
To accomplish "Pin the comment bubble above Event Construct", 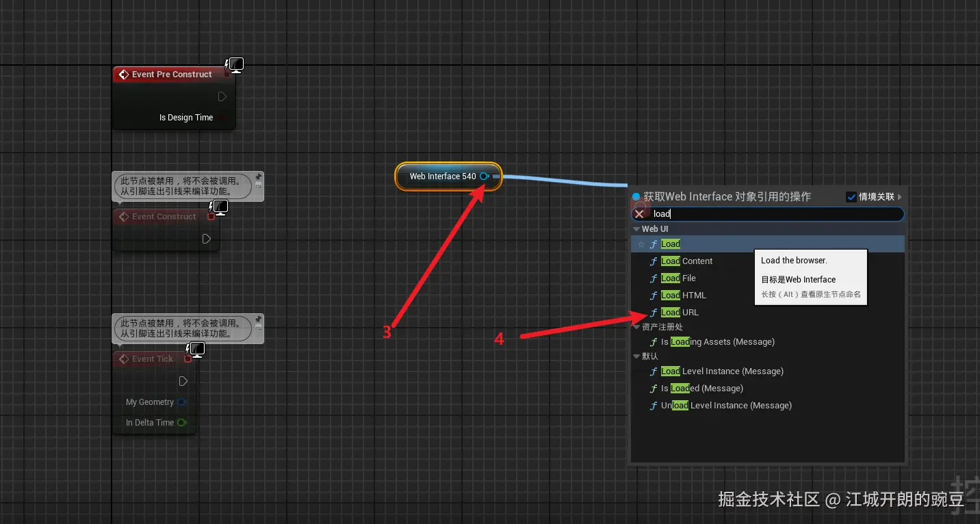I will click(259, 178).
